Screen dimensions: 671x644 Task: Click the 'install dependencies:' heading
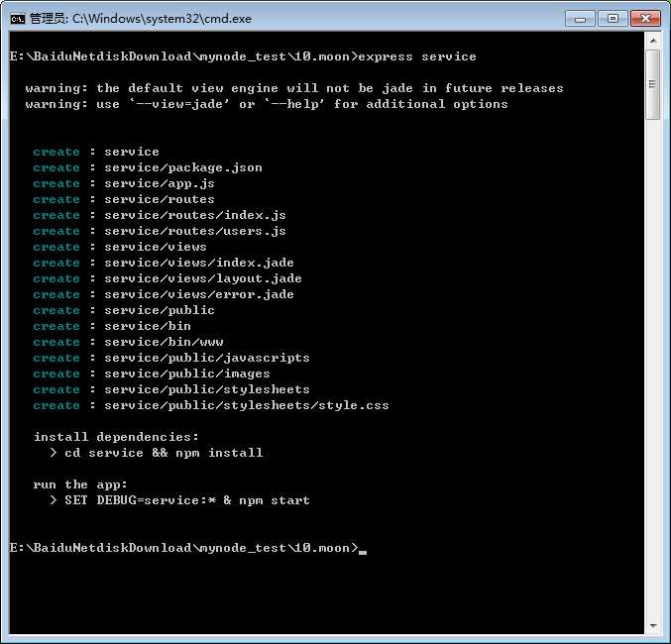[x=116, y=437]
